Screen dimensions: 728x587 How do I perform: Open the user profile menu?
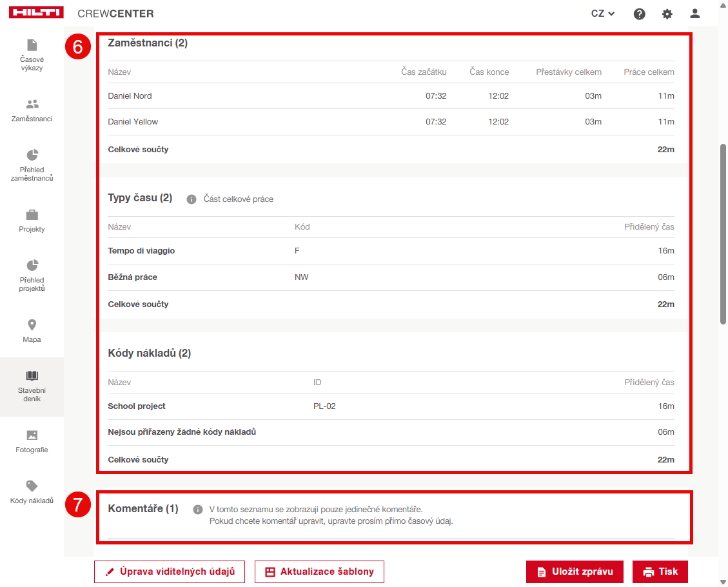pyautogui.click(x=694, y=14)
